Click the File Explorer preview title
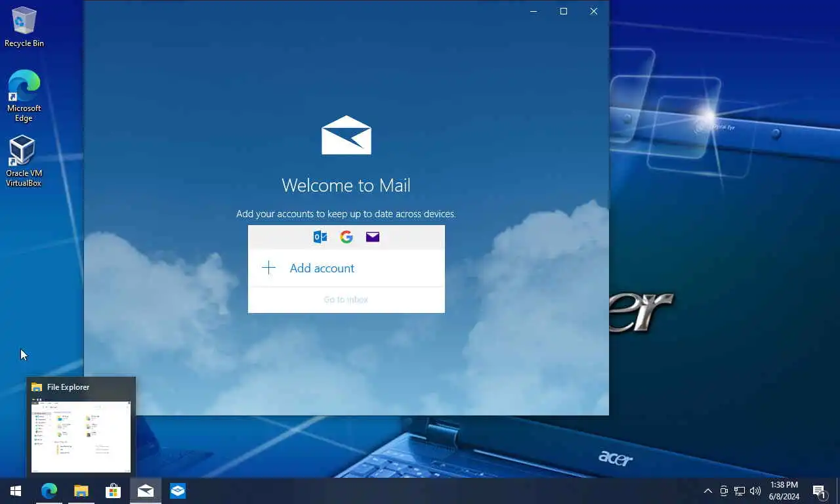This screenshot has height=504, width=840. click(x=68, y=387)
